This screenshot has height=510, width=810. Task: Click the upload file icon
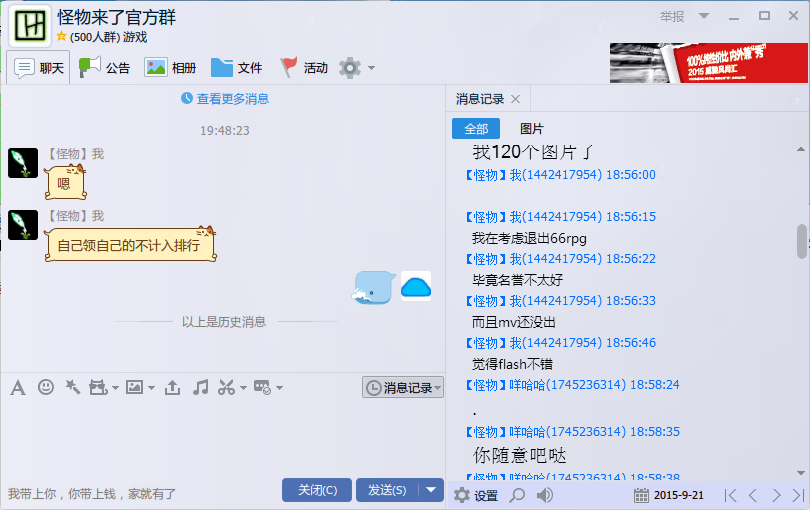point(173,387)
